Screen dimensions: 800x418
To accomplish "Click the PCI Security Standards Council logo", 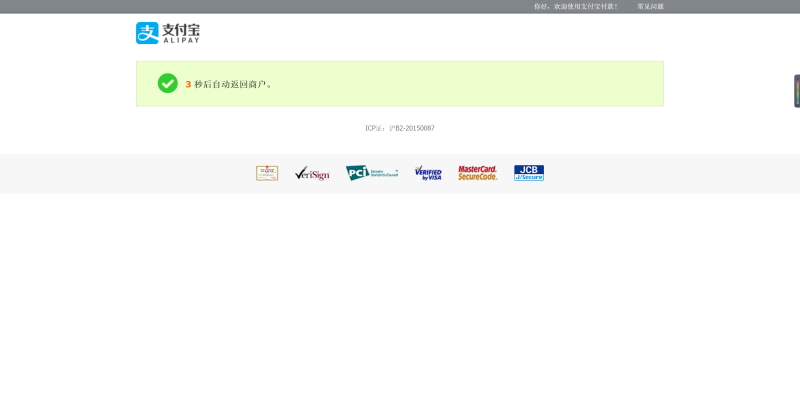I will [372, 173].
